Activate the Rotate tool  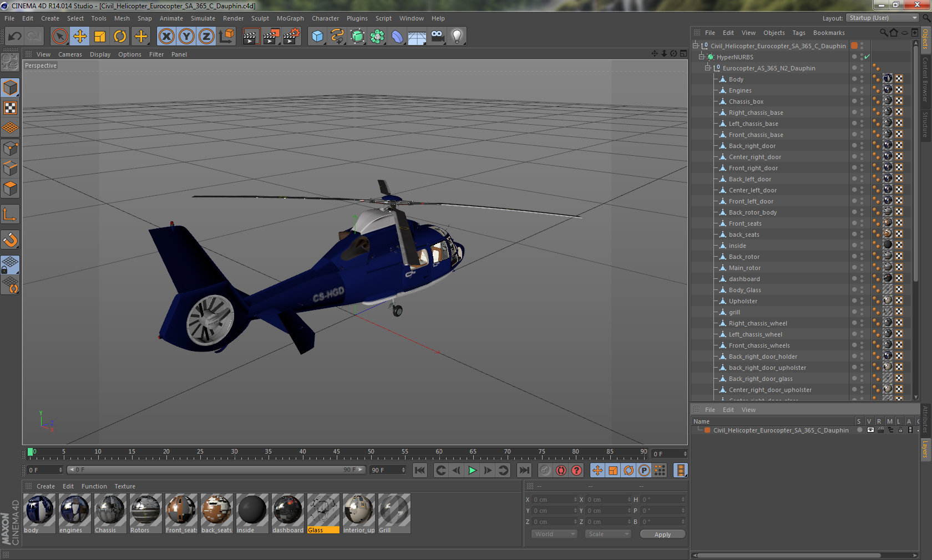(x=120, y=37)
